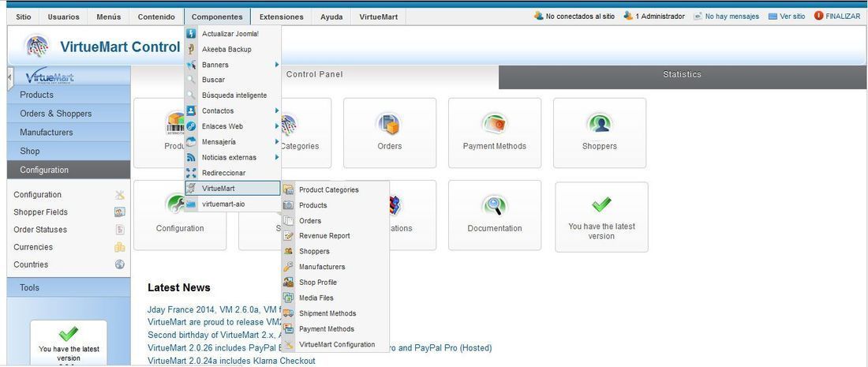
Task: Expand the Mensajería submenu arrow
Action: click(276, 142)
